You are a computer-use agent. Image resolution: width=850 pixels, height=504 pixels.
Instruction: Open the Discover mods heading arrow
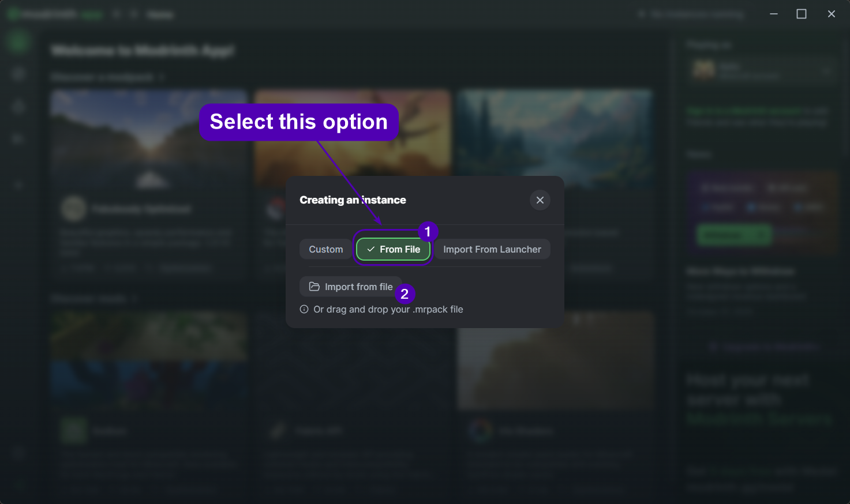coord(134,298)
